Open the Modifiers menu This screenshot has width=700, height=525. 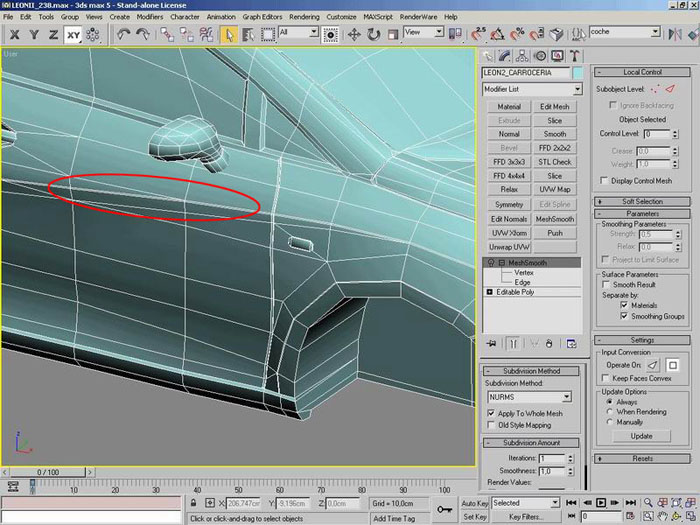(150, 17)
